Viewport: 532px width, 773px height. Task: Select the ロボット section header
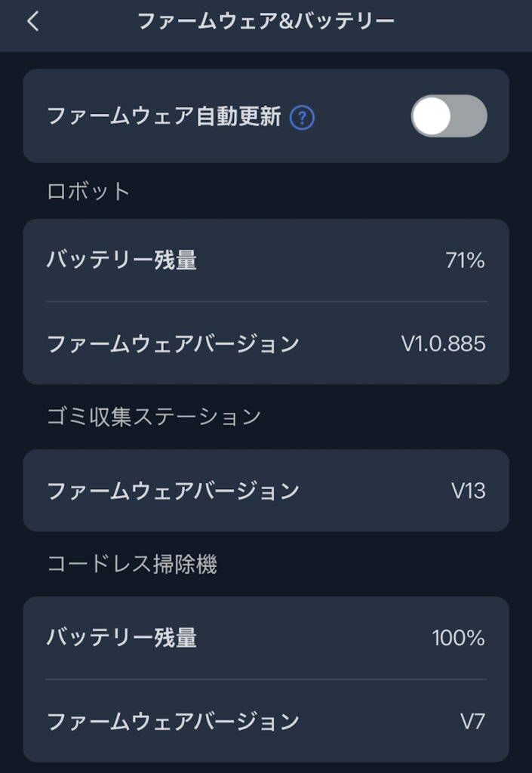[89, 191]
